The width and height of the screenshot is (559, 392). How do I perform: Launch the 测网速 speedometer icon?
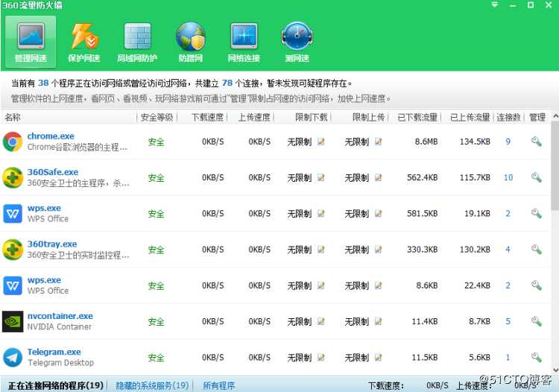[297, 41]
